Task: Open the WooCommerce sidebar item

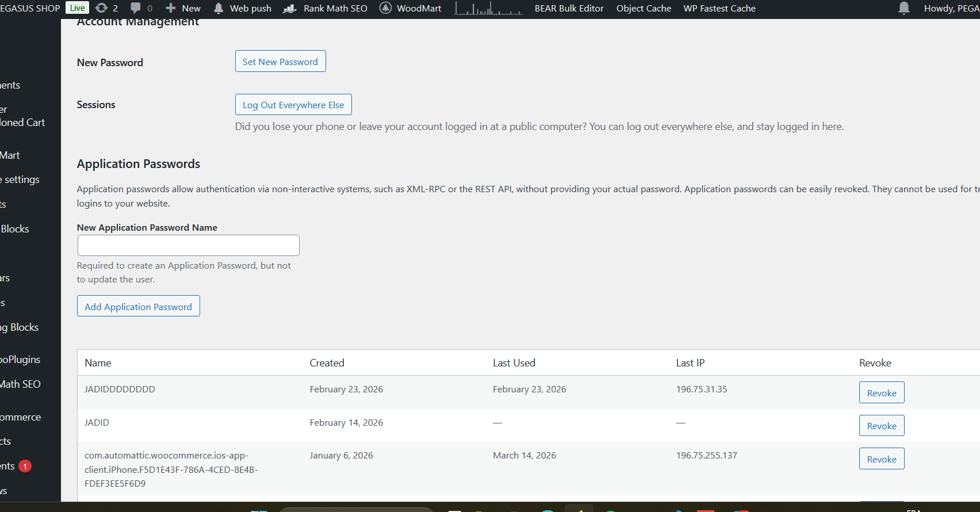Action: (21, 417)
